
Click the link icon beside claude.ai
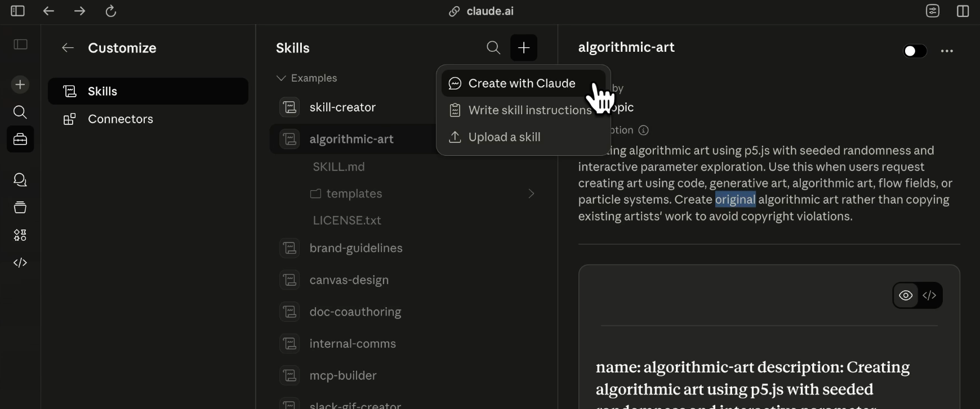(x=454, y=12)
